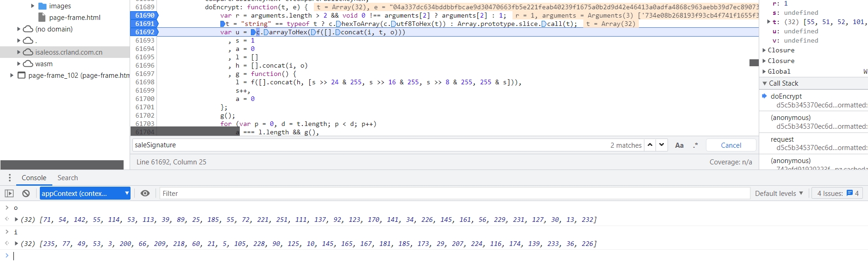
Task: Collapse the Call Stack section
Action: point(764,83)
